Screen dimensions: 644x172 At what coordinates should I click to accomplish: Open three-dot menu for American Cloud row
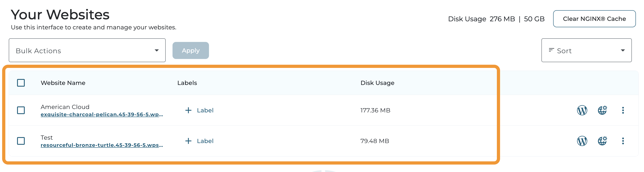(623, 110)
